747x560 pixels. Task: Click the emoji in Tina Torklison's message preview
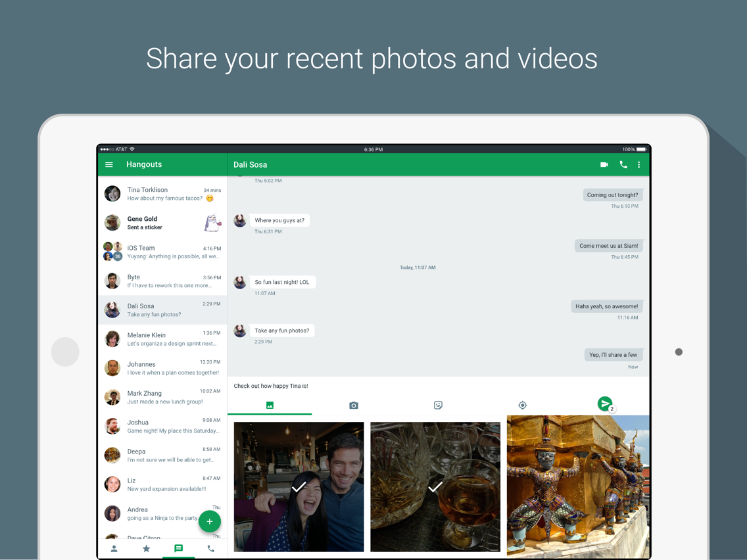(x=210, y=198)
